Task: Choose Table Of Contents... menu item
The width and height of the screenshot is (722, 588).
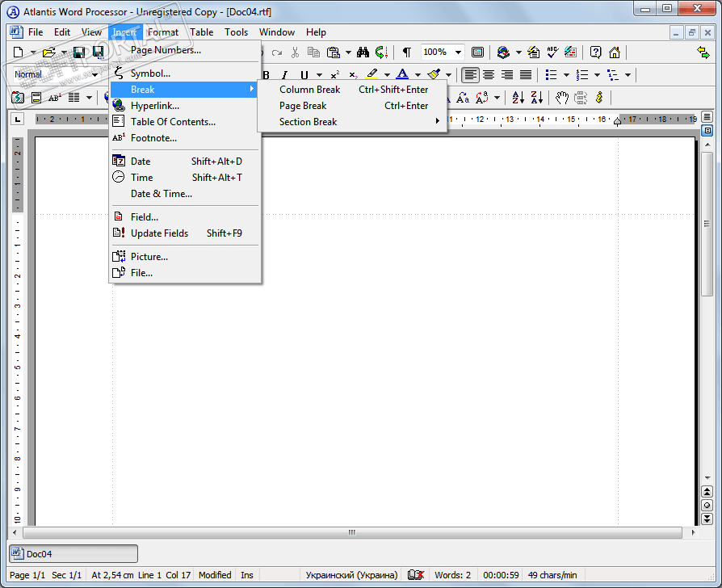Action: coord(185,122)
